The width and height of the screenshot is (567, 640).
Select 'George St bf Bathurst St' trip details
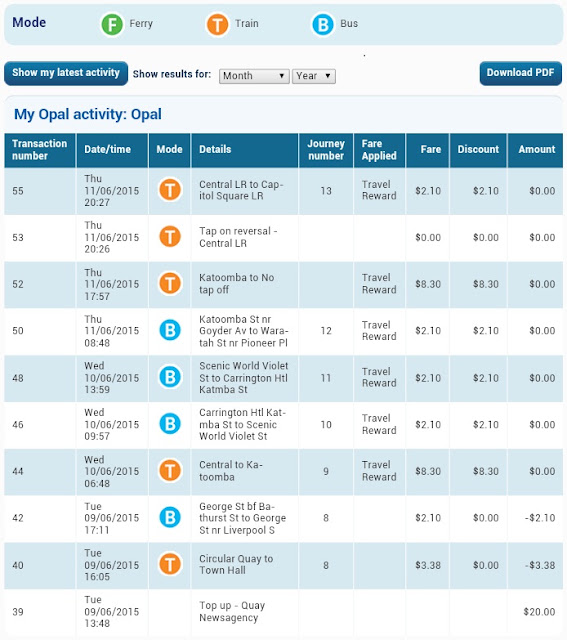click(242, 518)
